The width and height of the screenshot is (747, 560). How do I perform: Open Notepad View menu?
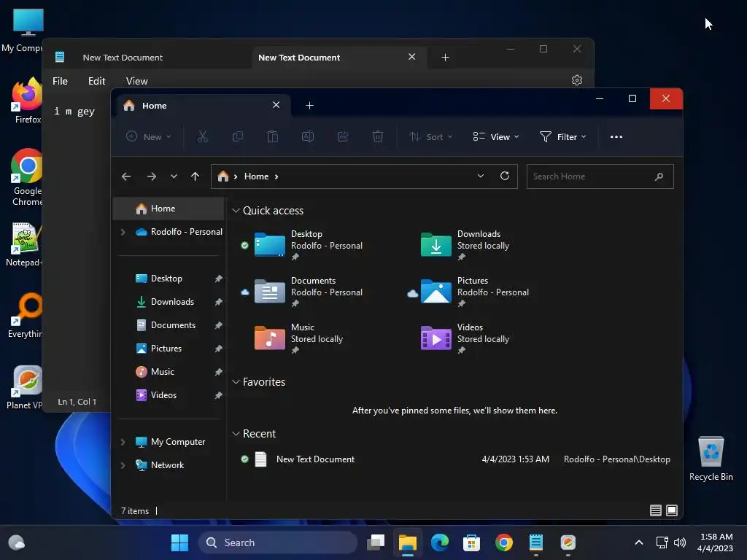coord(136,81)
